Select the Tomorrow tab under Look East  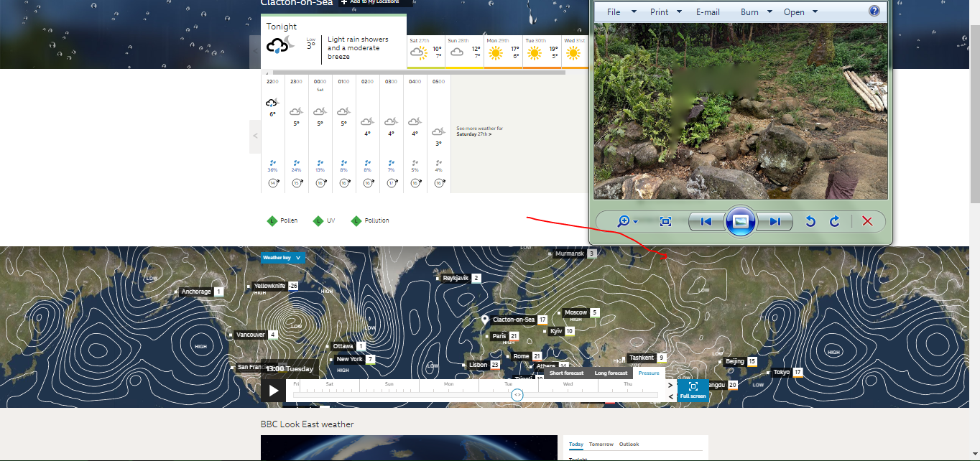[x=601, y=444]
